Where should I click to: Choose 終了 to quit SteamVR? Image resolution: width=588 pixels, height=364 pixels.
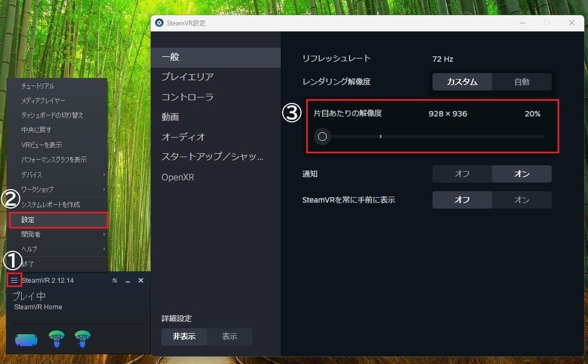pyautogui.click(x=57, y=264)
